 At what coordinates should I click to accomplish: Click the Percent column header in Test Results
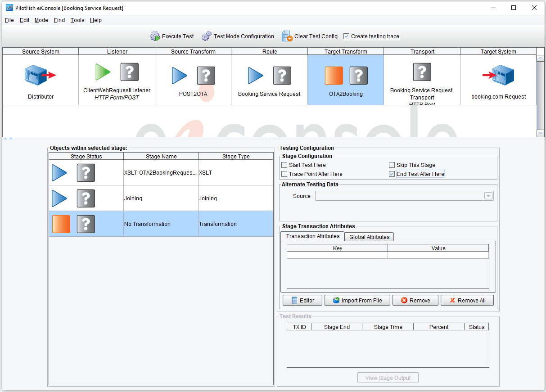(x=438, y=327)
